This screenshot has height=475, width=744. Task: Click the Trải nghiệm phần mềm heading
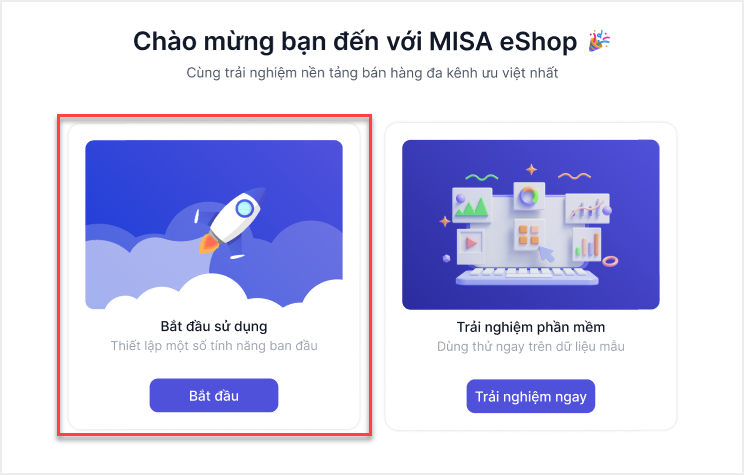point(530,327)
